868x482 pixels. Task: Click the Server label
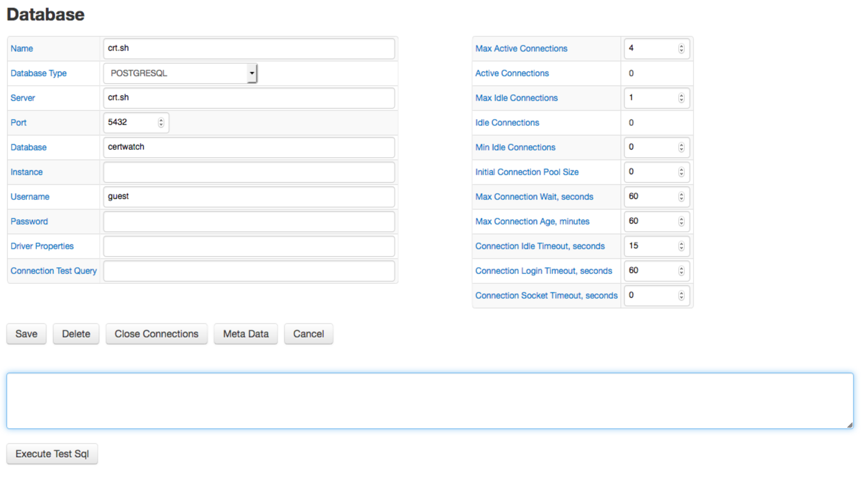click(23, 98)
